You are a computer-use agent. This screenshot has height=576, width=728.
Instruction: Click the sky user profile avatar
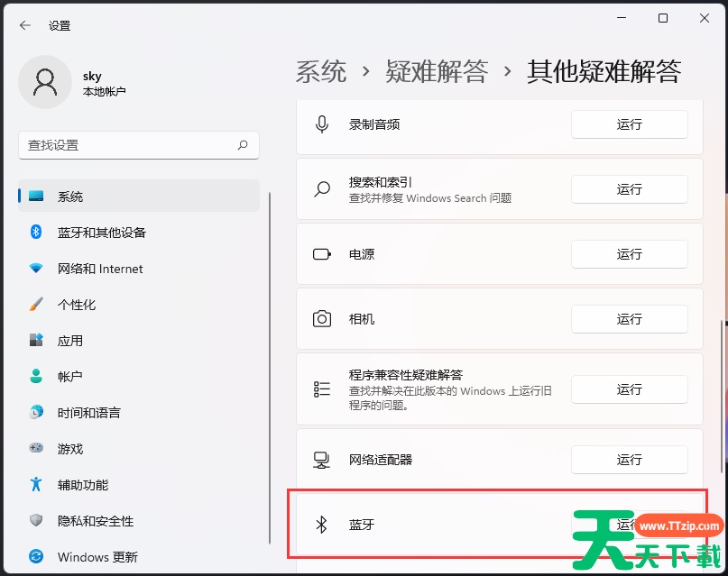coord(44,82)
